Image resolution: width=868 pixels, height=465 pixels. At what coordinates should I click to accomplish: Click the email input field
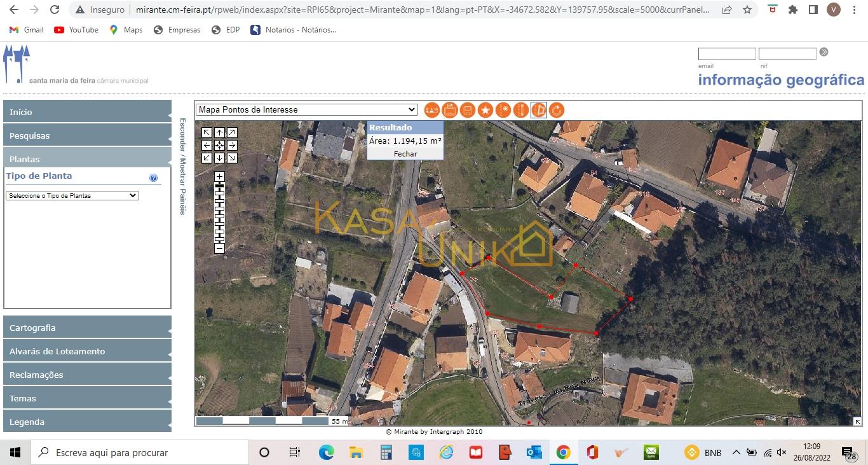pyautogui.click(x=727, y=54)
